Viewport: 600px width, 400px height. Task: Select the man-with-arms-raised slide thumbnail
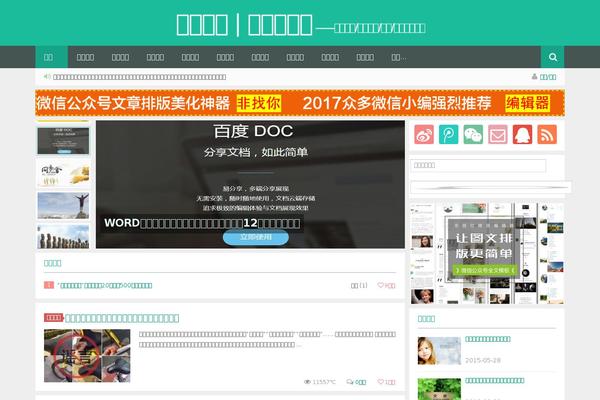[x=63, y=206]
